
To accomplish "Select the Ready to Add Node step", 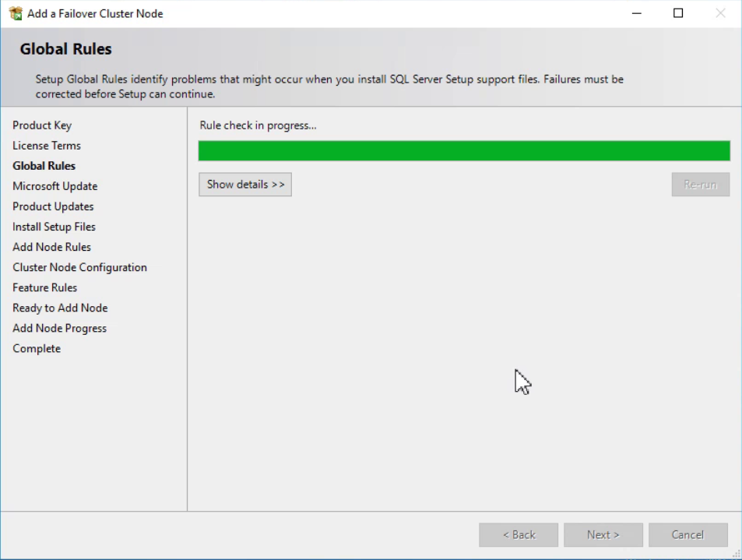I will (x=60, y=308).
